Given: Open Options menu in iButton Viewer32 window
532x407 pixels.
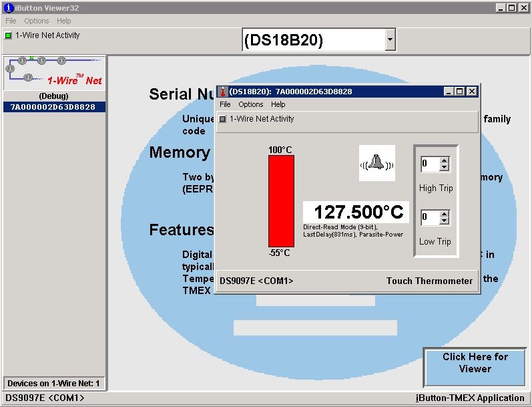Looking at the screenshot, I should (x=37, y=21).
